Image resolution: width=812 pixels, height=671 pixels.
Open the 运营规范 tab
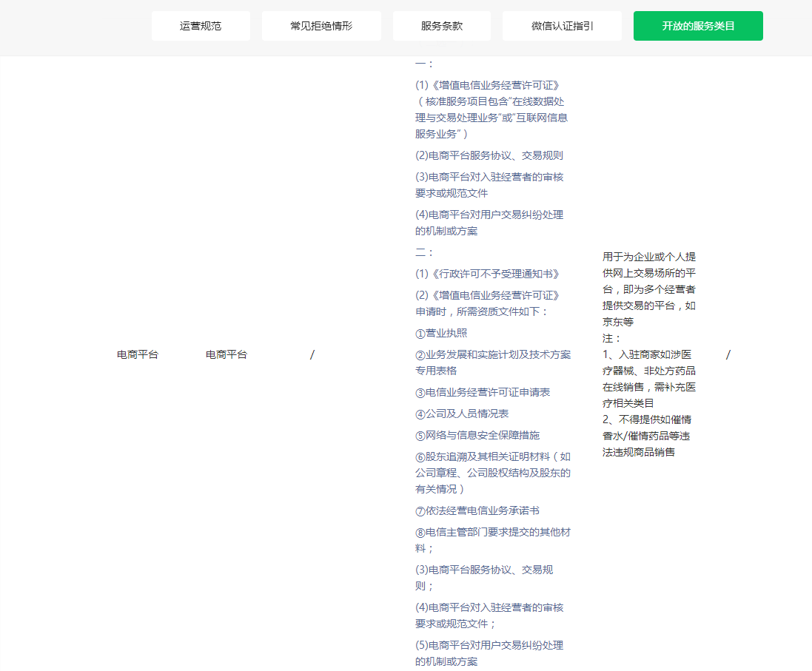tap(201, 26)
